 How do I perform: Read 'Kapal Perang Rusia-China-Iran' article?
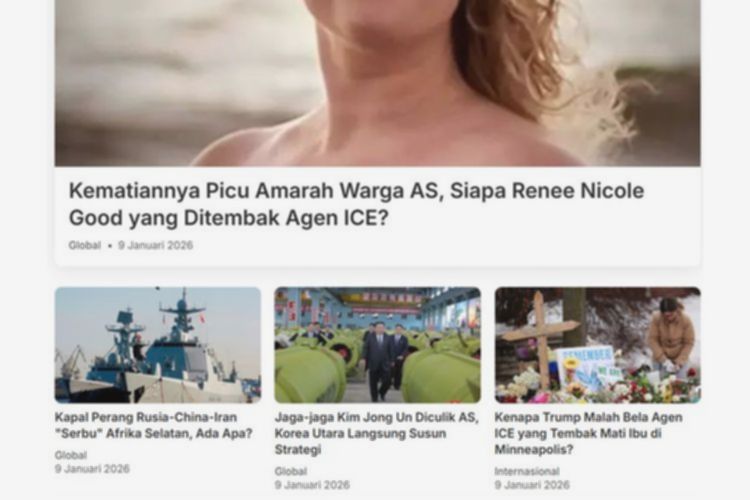tap(154, 425)
